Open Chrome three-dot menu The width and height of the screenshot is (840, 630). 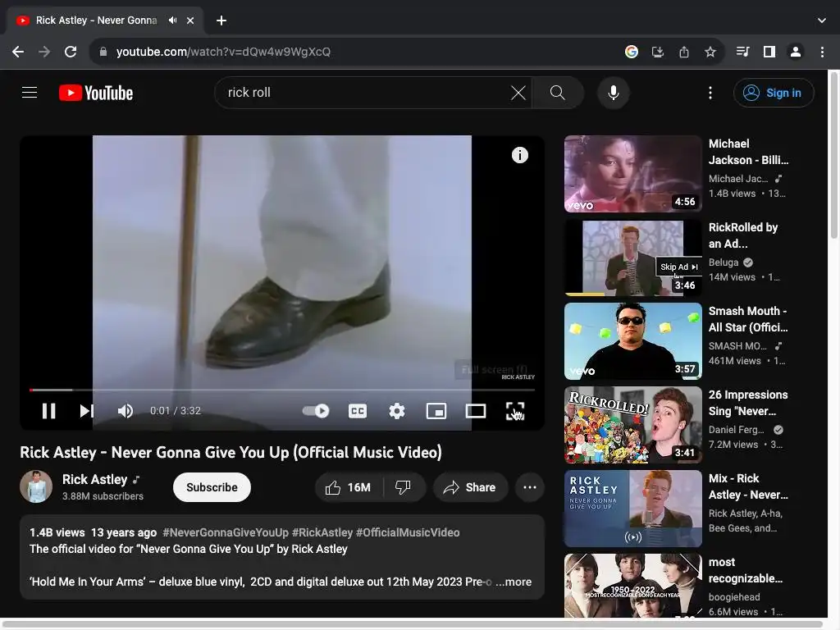coord(822,52)
